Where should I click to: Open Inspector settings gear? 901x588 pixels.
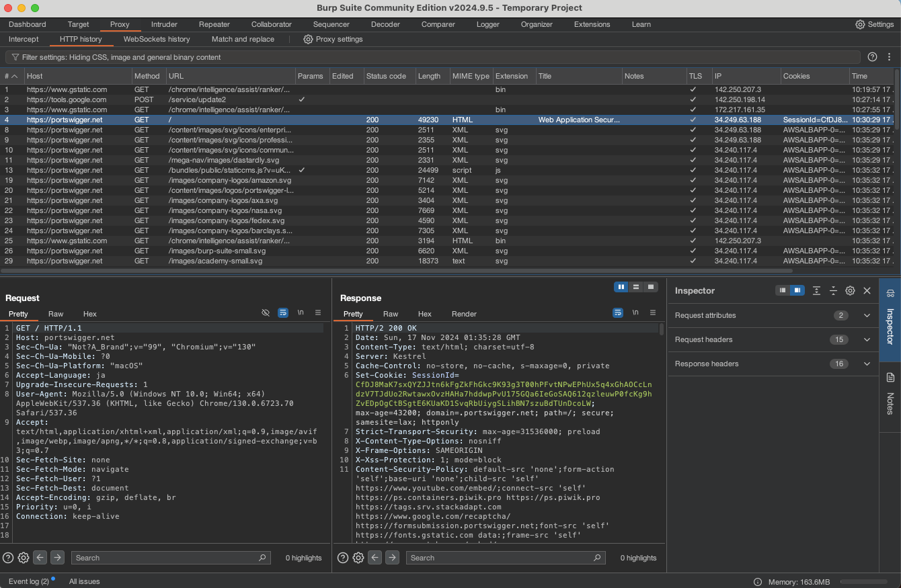pyautogui.click(x=849, y=290)
